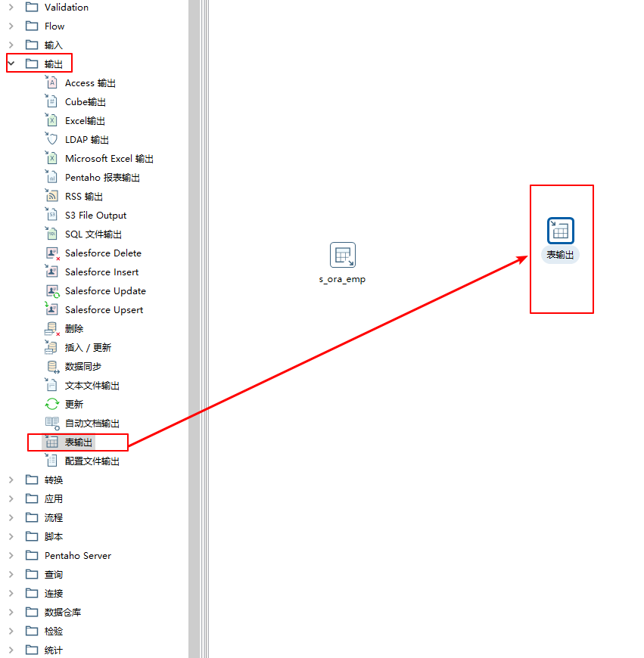Select the S3 File Output label
This screenshot has height=658, width=644.
tap(95, 216)
